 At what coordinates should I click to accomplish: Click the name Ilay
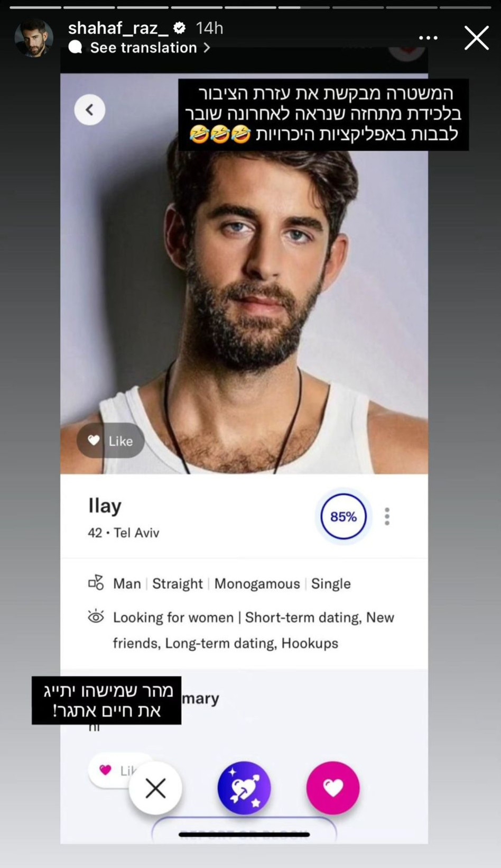[x=105, y=506]
